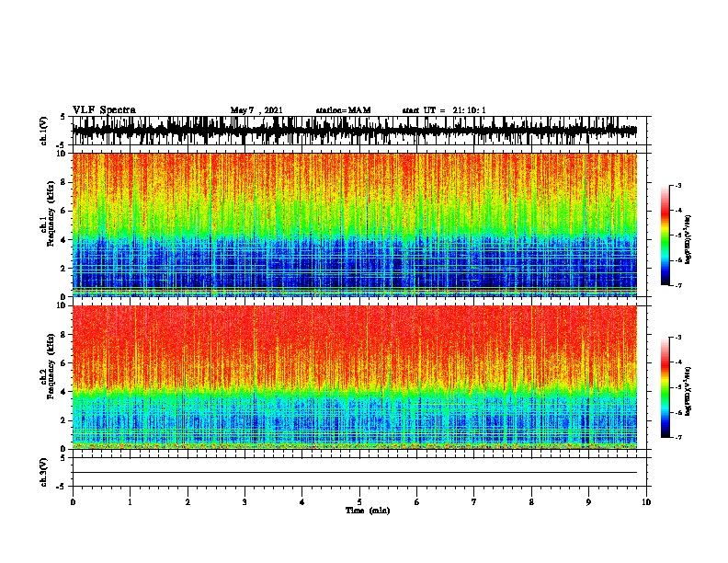Click the "ch.3(V)" axis label
This screenshot has width=728, height=563.
click(44, 472)
